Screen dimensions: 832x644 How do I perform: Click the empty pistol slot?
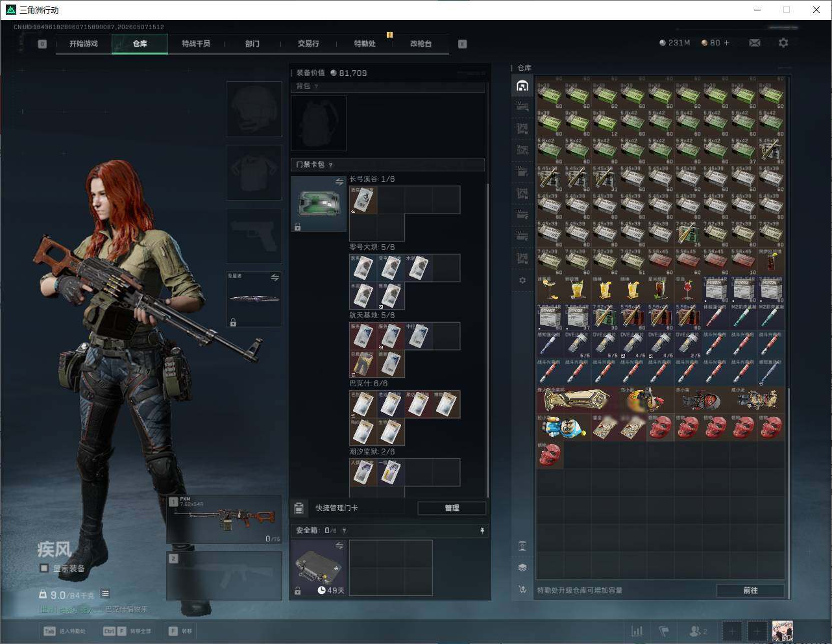[254, 236]
